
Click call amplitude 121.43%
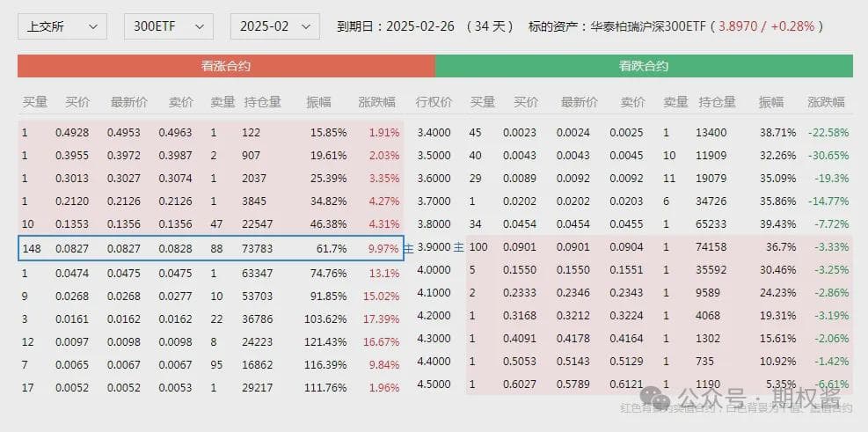325,341
